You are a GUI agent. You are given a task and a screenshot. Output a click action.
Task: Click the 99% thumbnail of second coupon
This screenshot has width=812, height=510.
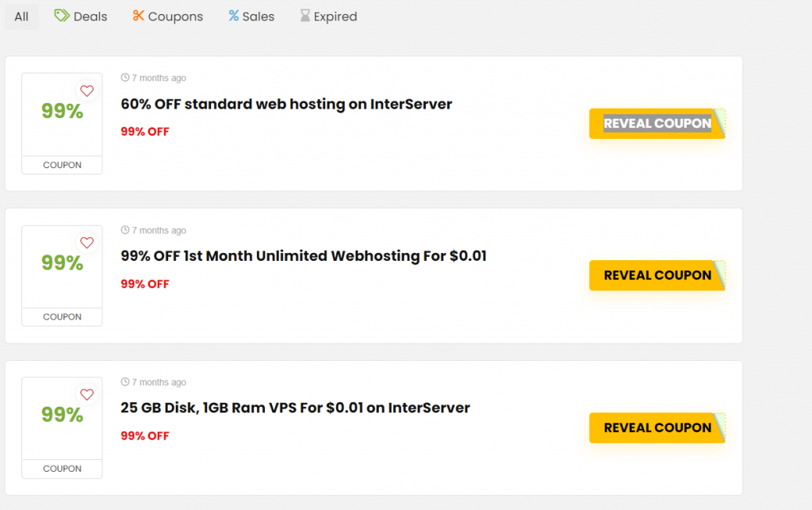(x=62, y=263)
